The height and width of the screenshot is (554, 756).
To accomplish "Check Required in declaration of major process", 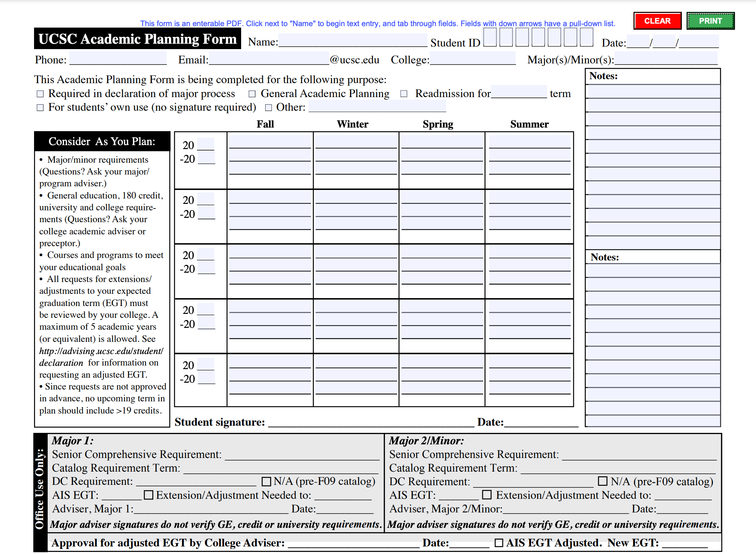I will (x=40, y=94).
